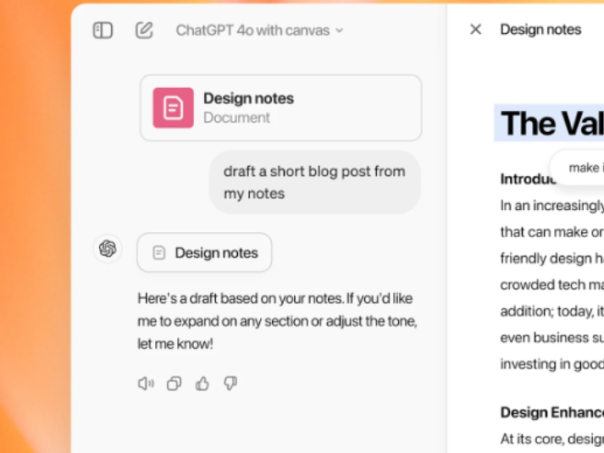Toggle the sidebar panel icon
Screen dimensions: 604x453
click(x=103, y=30)
